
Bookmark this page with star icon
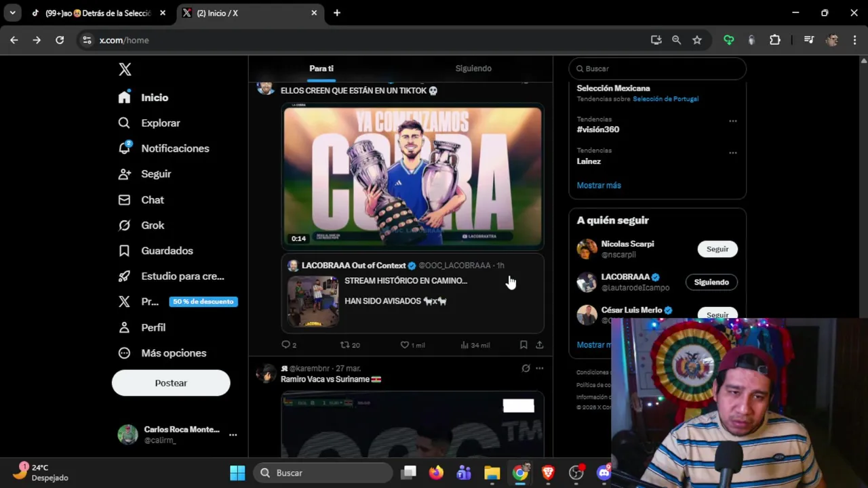pyautogui.click(x=697, y=40)
